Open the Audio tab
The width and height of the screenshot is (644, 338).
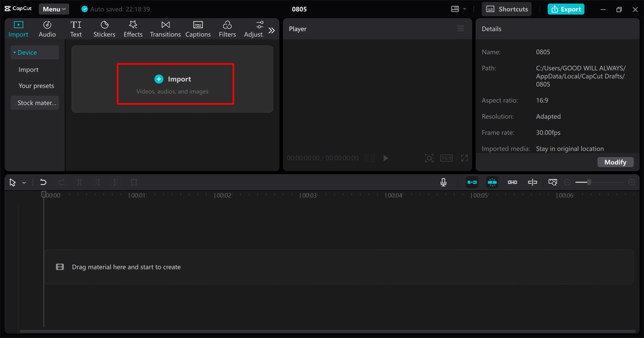pyautogui.click(x=47, y=29)
